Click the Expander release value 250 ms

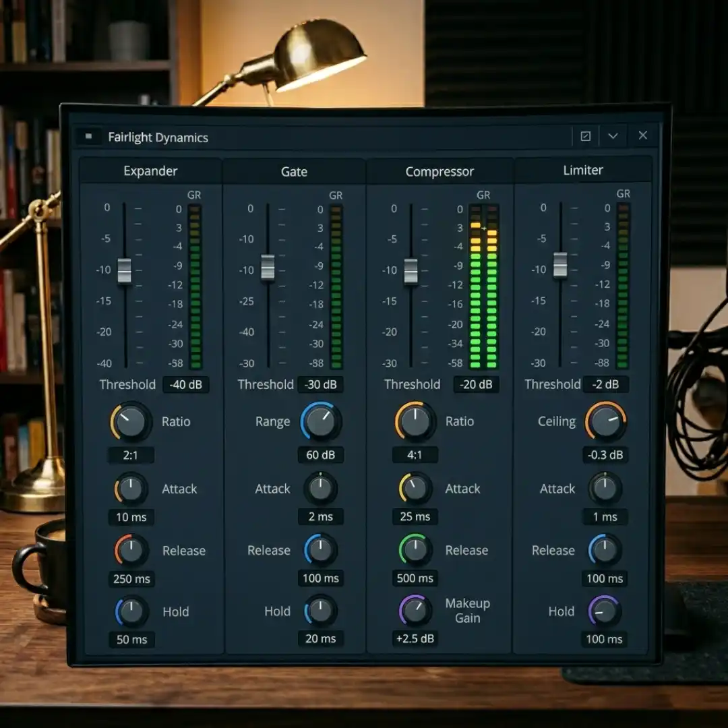click(x=132, y=579)
